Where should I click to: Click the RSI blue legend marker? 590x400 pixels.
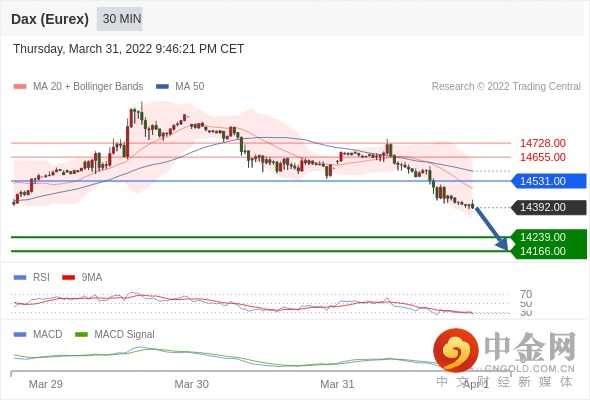pos(20,277)
